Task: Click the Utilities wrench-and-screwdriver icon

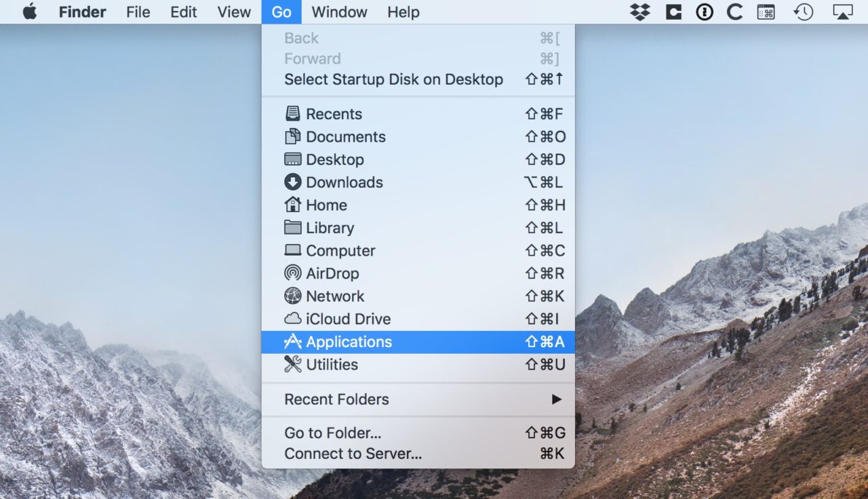Action: 293,364
